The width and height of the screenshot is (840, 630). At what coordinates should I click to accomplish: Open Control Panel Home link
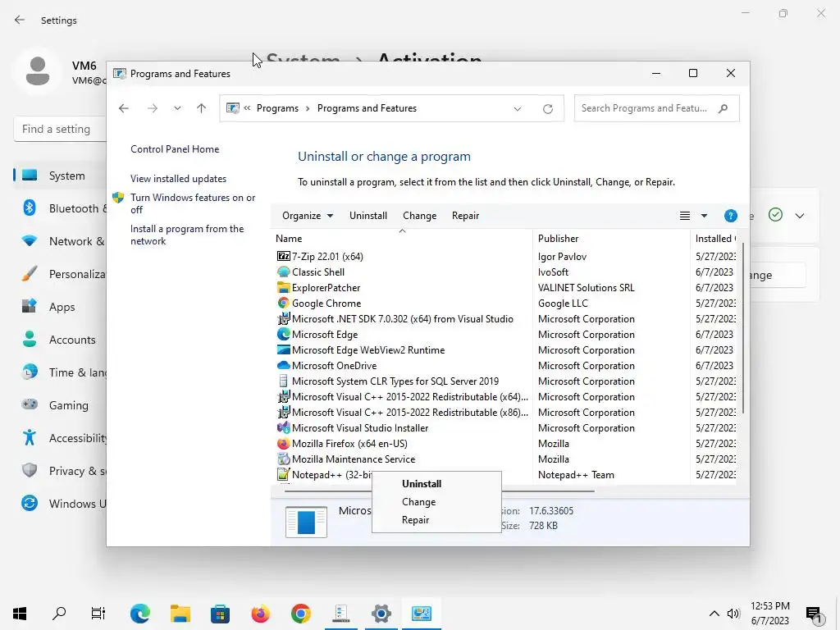175,149
